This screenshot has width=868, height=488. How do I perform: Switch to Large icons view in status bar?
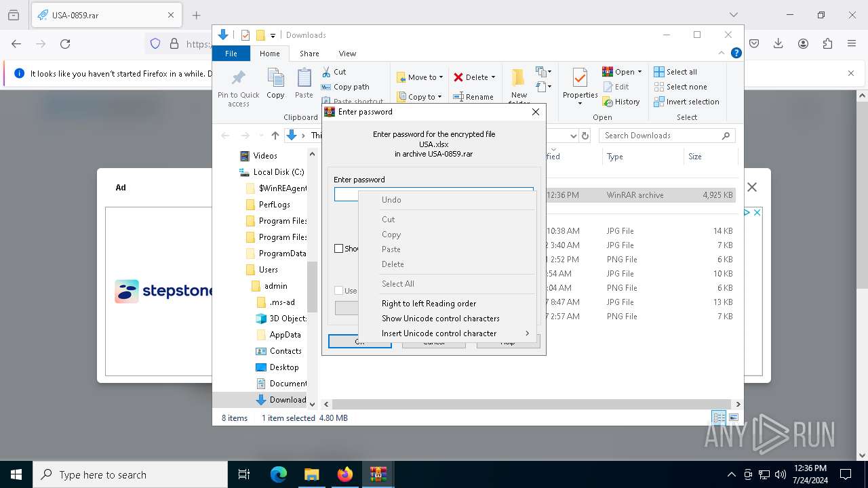pos(733,418)
